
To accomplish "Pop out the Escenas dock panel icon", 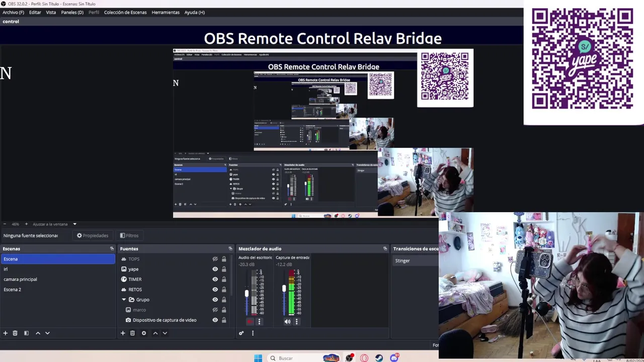I will point(112,248).
